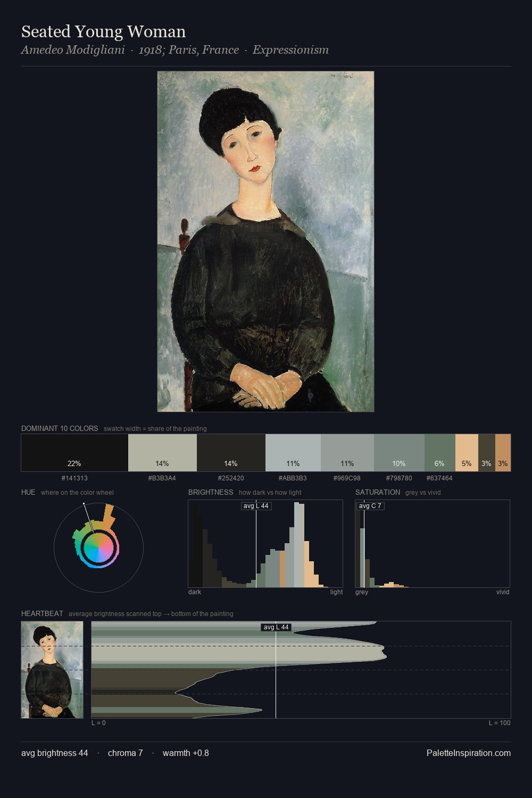Click the 22% swatch #141313
The image size is (532, 798).
tap(74, 453)
